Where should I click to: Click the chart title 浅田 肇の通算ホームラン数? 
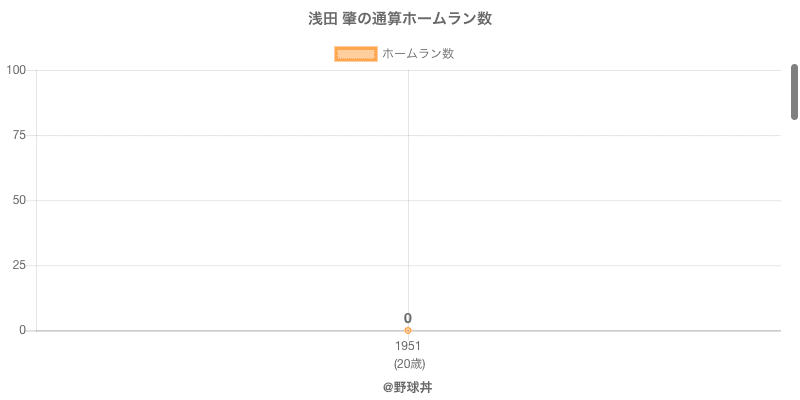pyautogui.click(x=400, y=19)
